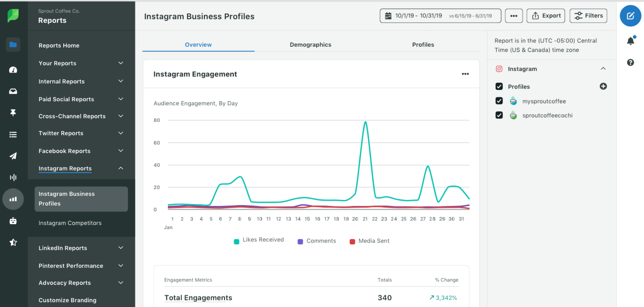Open the list feeds icon
The height and width of the screenshot is (307, 644).
click(13, 135)
